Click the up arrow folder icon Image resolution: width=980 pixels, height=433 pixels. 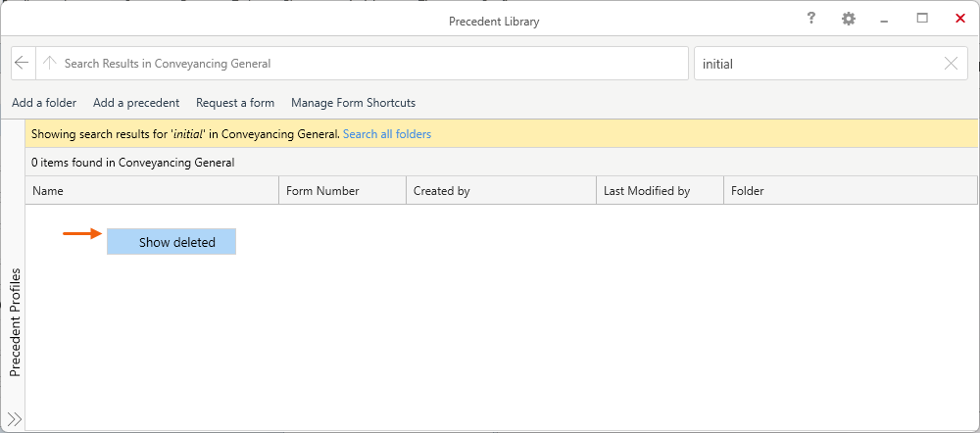[50, 64]
